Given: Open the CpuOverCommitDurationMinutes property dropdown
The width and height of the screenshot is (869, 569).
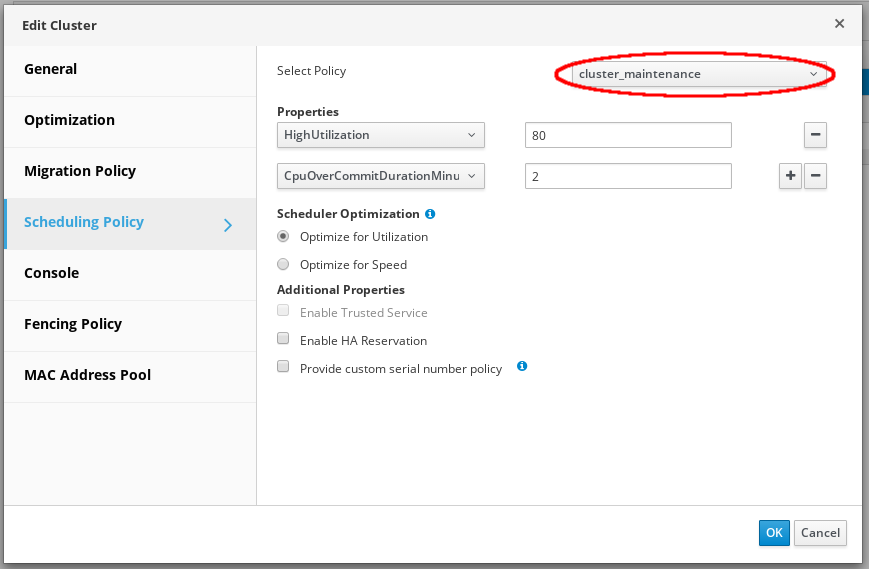Looking at the screenshot, I should (x=380, y=177).
